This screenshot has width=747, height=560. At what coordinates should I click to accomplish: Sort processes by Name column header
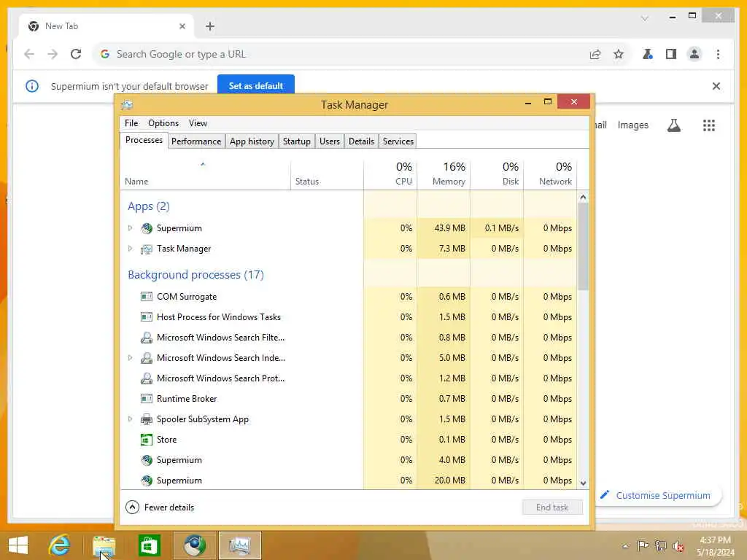pyautogui.click(x=206, y=174)
